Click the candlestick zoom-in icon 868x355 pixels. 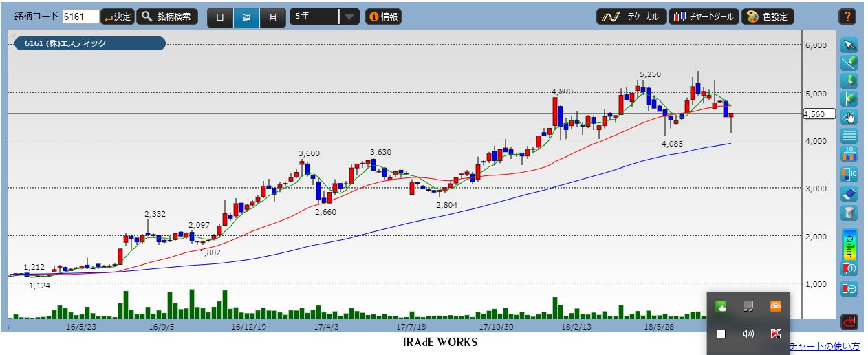pos(849,268)
